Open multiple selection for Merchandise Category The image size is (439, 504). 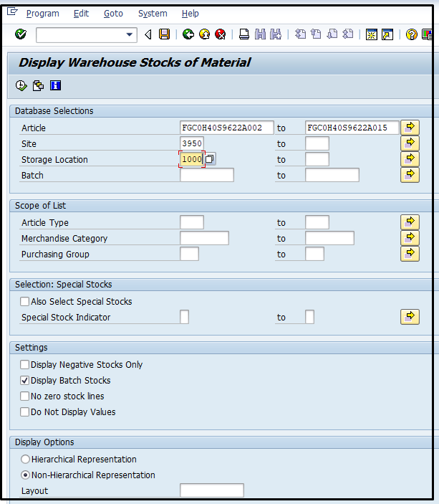[410, 237]
